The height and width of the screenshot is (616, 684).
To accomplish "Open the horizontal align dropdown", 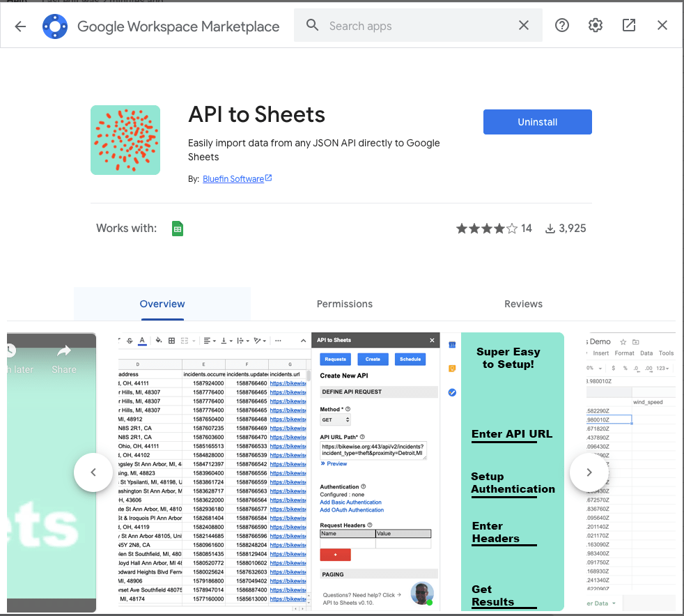I will [x=210, y=341].
